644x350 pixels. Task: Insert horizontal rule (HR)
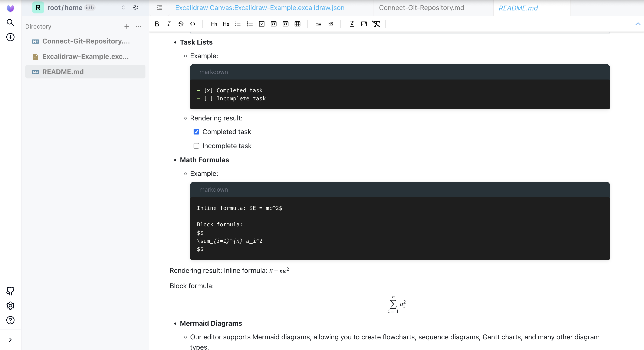(331, 24)
